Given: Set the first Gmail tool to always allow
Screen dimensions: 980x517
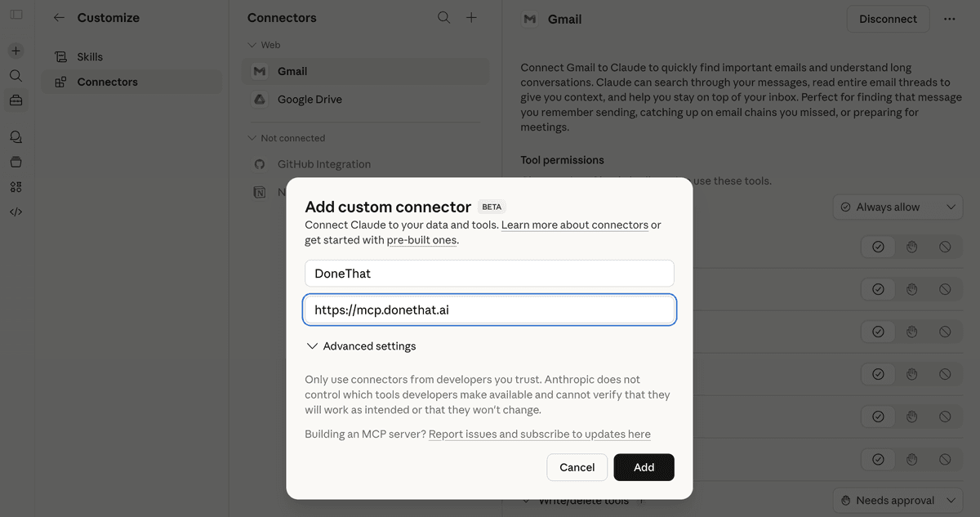Looking at the screenshot, I should pos(878,246).
